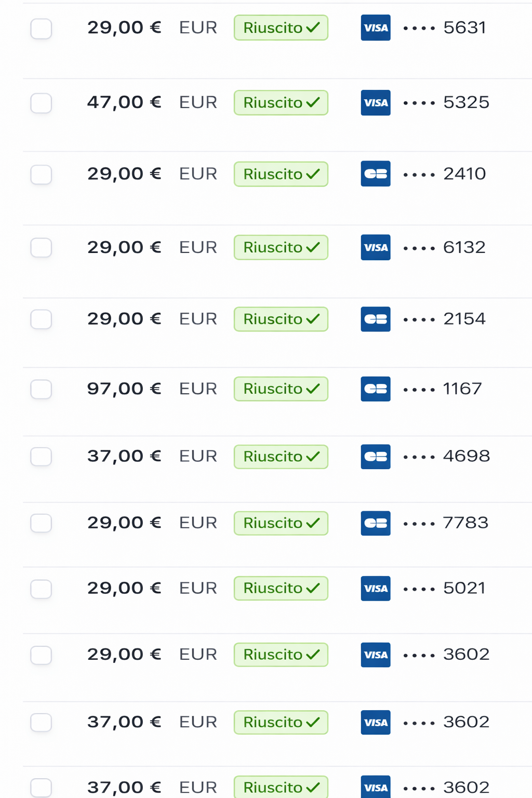This screenshot has width=532, height=798.
Task: Click the CB card logo for card 2154
Action: click(x=375, y=319)
